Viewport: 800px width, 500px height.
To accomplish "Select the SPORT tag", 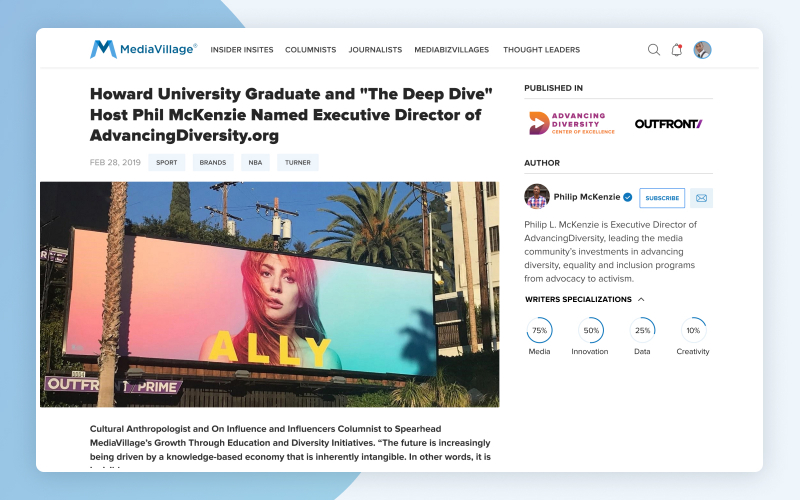I will coord(166,162).
